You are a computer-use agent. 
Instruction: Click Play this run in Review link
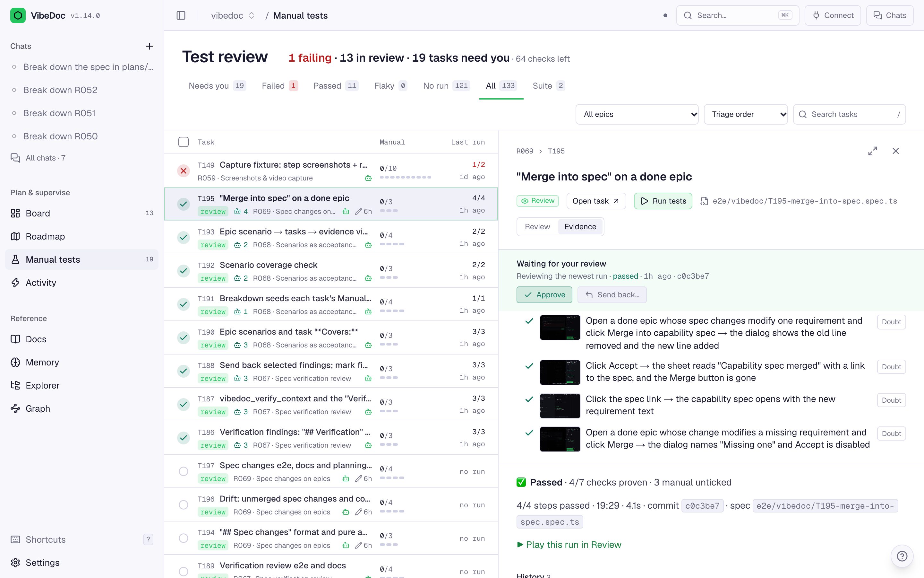point(569,544)
